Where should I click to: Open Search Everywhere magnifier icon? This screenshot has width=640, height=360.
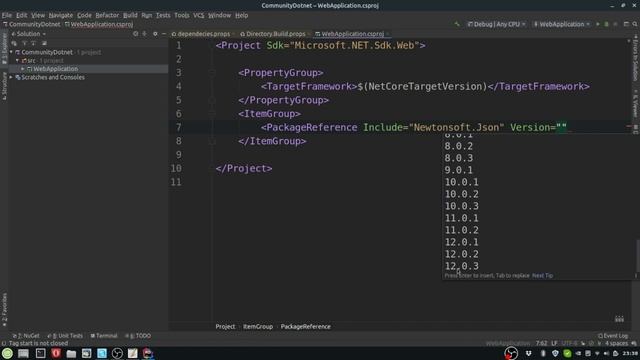[x=635, y=24]
